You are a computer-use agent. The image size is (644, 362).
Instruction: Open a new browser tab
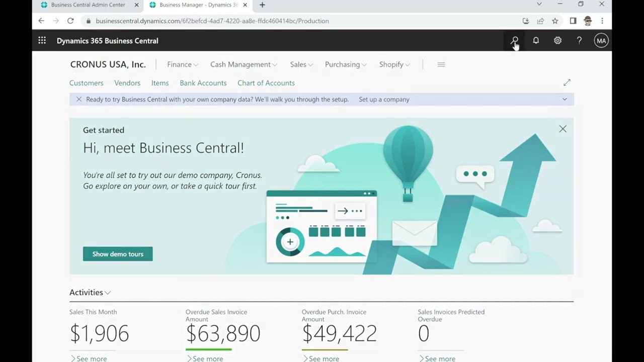[262, 5]
